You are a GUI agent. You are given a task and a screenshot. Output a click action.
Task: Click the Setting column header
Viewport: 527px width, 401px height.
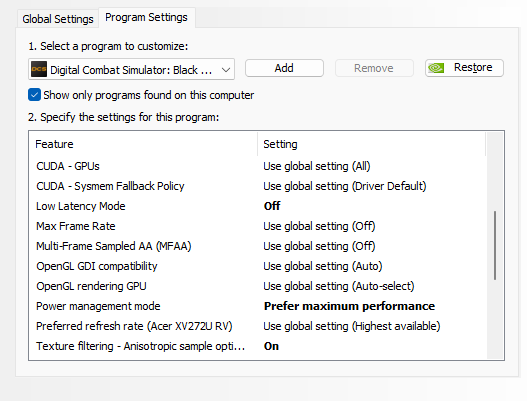click(x=371, y=144)
